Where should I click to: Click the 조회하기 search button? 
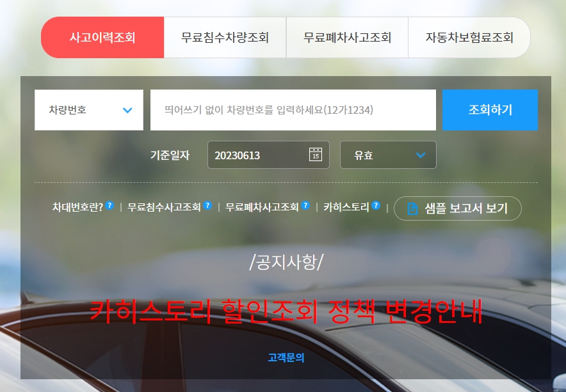tap(490, 109)
